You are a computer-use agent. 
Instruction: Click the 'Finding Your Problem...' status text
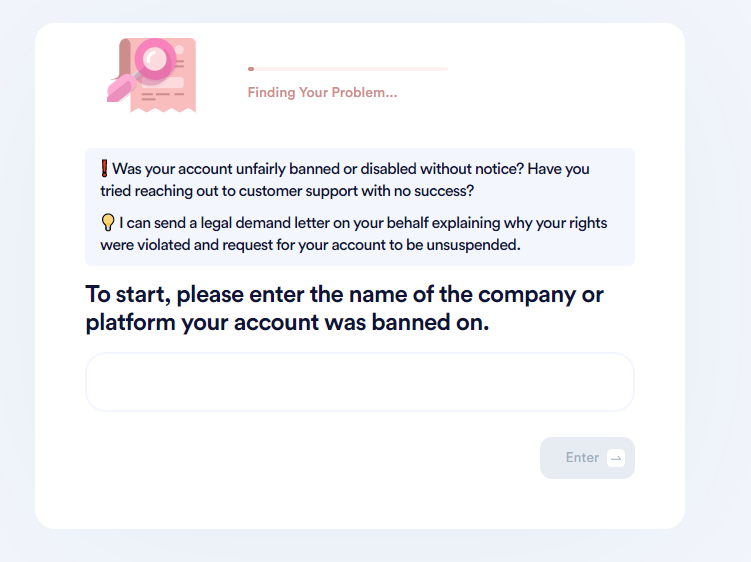click(x=322, y=92)
